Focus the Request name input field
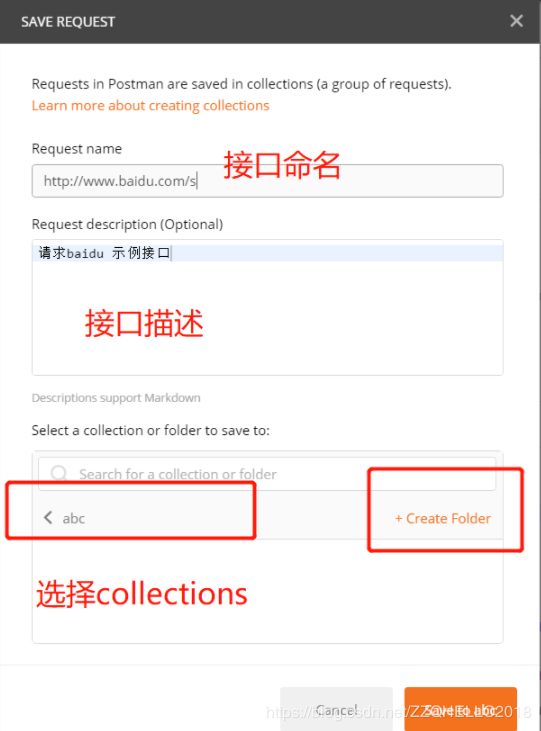This screenshot has width=541, height=731. click(267, 181)
